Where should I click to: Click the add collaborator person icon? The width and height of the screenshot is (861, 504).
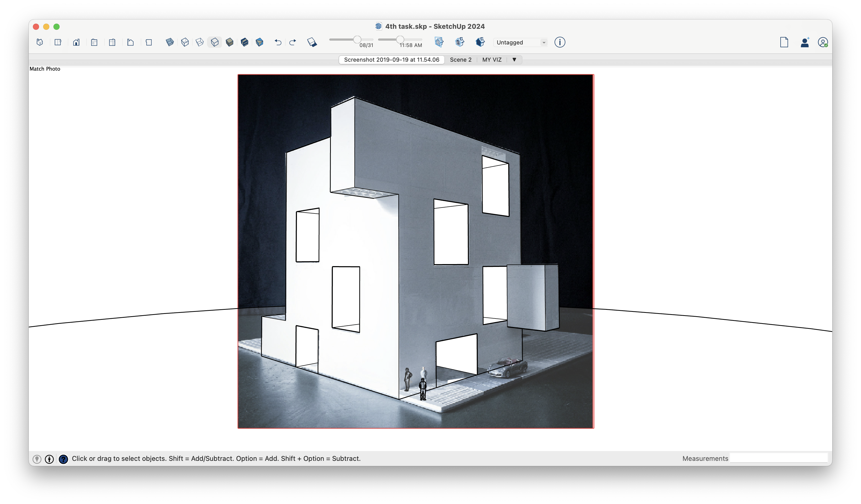[805, 42]
